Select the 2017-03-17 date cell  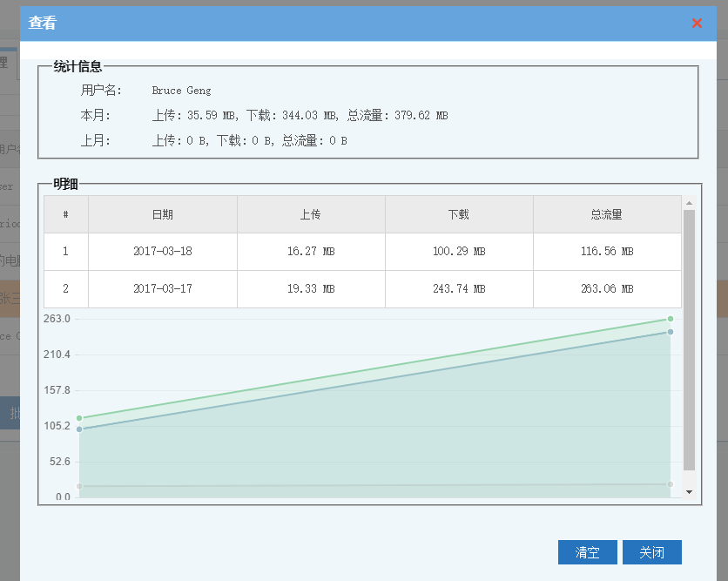click(x=162, y=289)
